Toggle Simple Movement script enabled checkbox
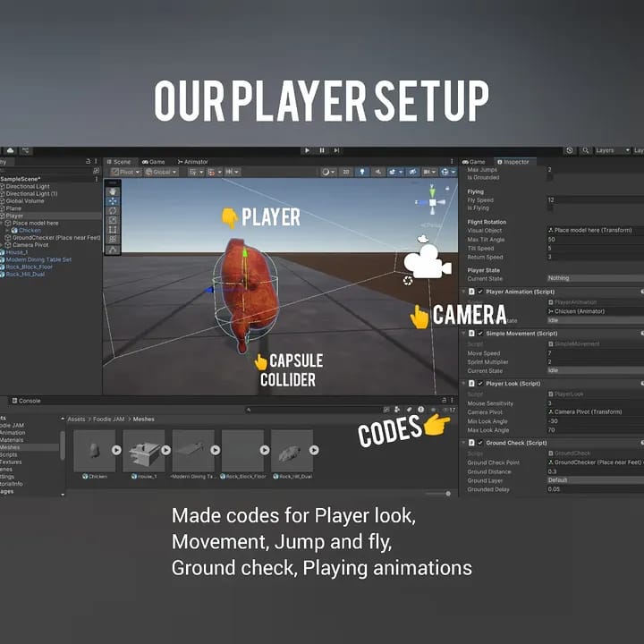The width and height of the screenshot is (644, 644). point(480,333)
